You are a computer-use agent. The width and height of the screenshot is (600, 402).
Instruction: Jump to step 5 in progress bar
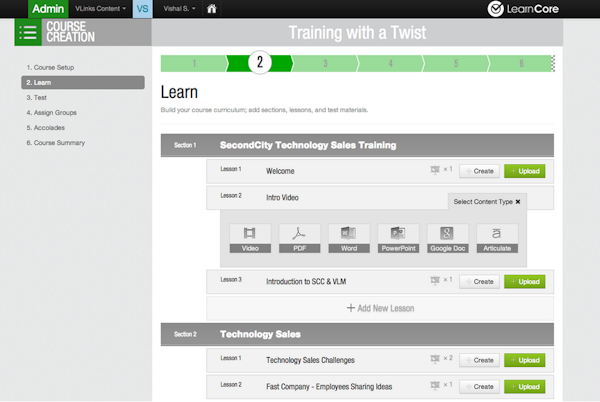456,63
